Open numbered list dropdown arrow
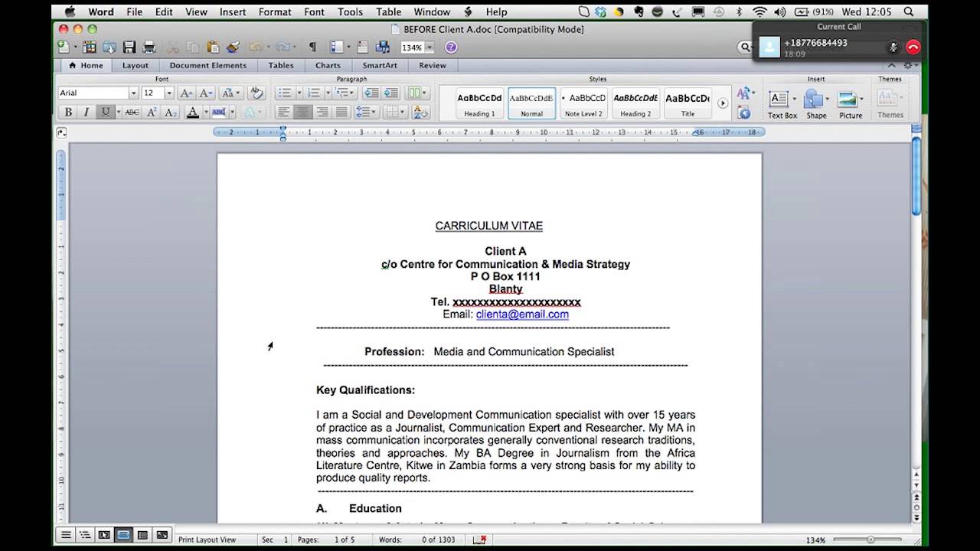This screenshot has height=551, width=980. (x=327, y=93)
